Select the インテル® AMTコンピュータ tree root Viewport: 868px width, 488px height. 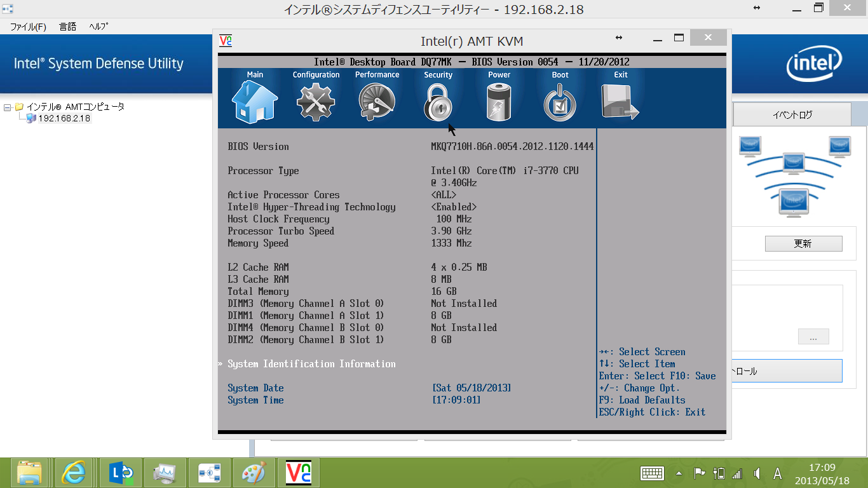(76, 107)
